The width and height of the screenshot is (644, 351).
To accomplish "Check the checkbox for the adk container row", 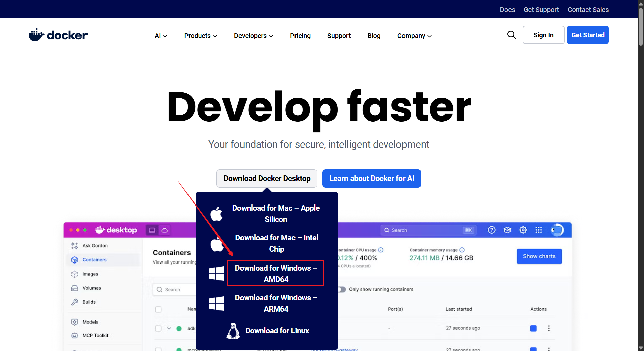I will coord(158,328).
